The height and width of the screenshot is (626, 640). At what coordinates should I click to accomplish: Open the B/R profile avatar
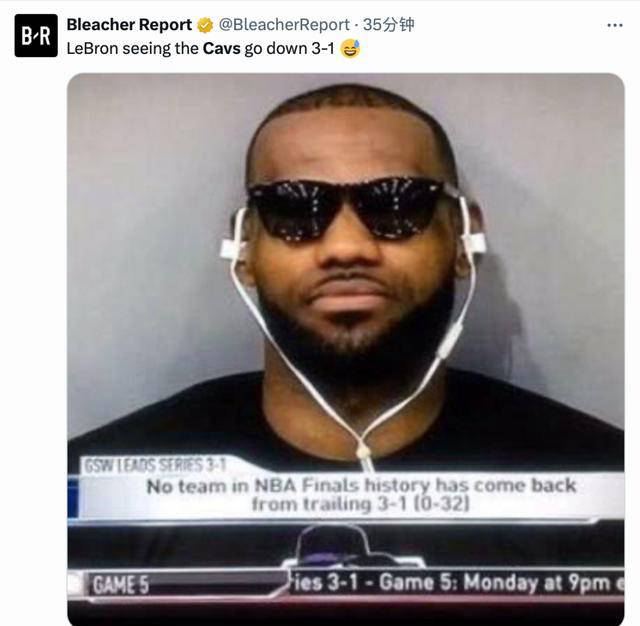pyautogui.click(x=36, y=36)
